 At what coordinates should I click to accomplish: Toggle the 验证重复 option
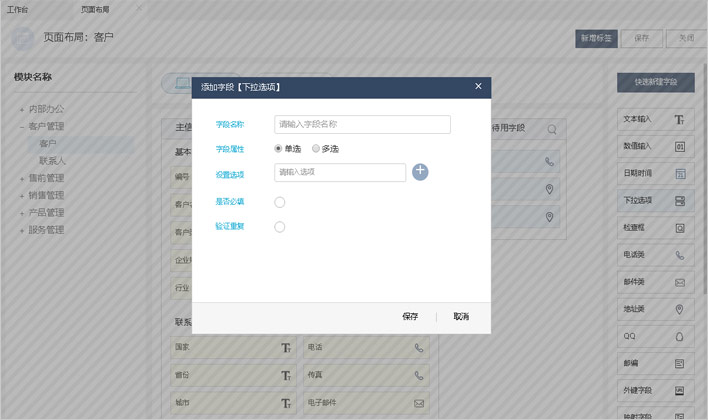point(280,227)
